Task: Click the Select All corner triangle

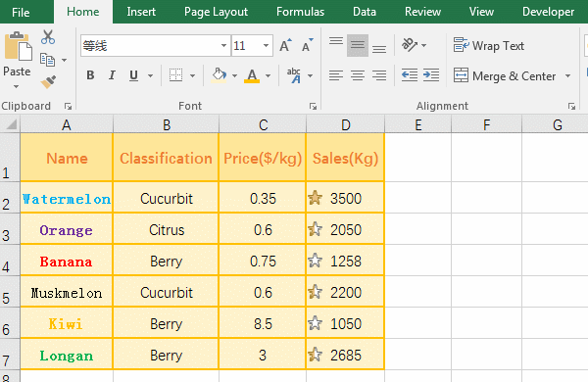Action: (11, 124)
